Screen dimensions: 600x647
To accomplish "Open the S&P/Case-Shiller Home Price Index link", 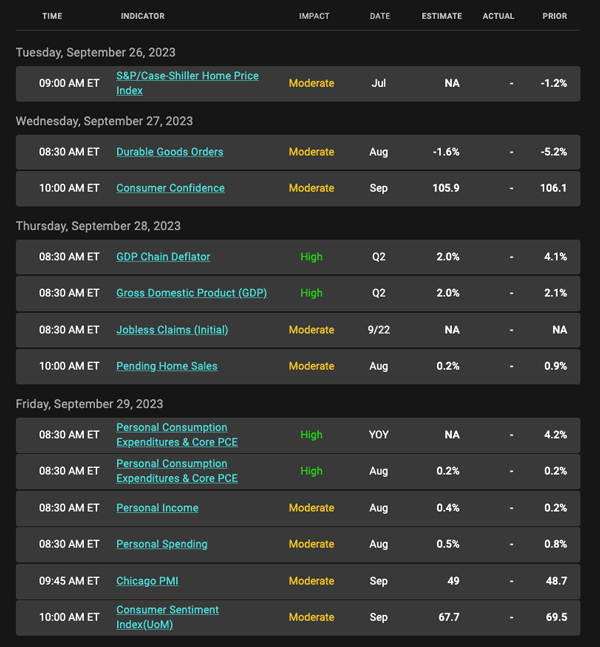I will [187, 83].
